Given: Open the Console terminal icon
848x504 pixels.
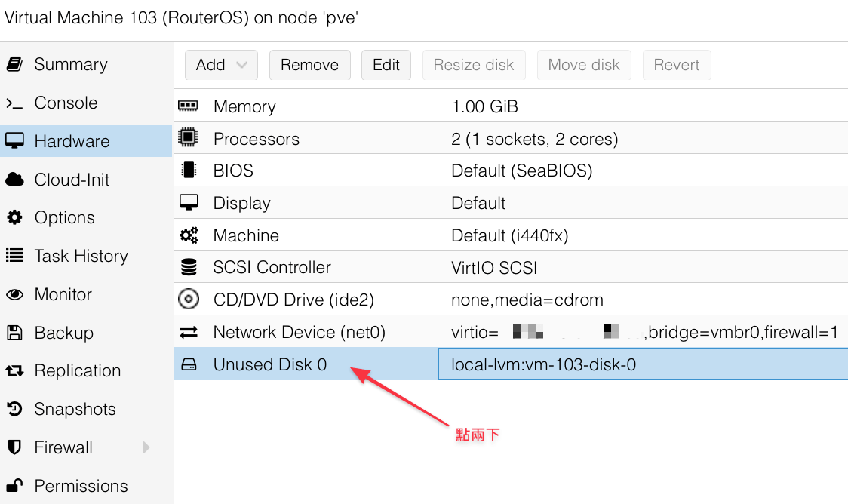Looking at the screenshot, I should tap(14, 103).
